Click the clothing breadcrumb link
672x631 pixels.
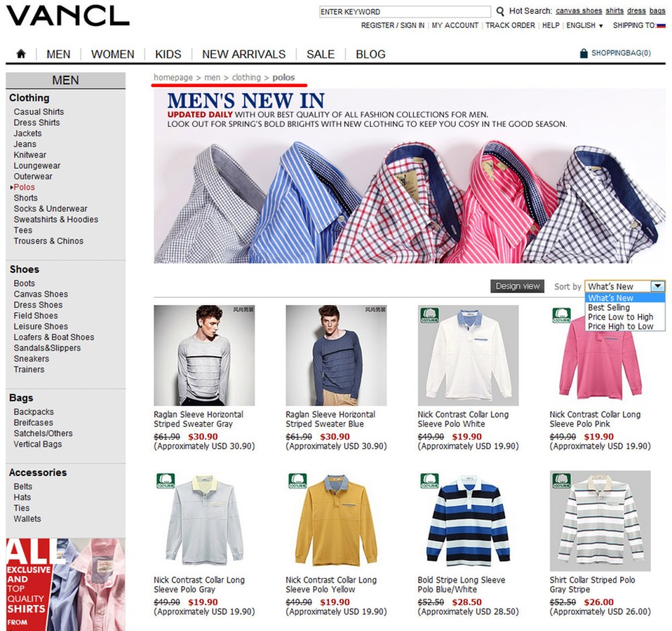click(246, 78)
